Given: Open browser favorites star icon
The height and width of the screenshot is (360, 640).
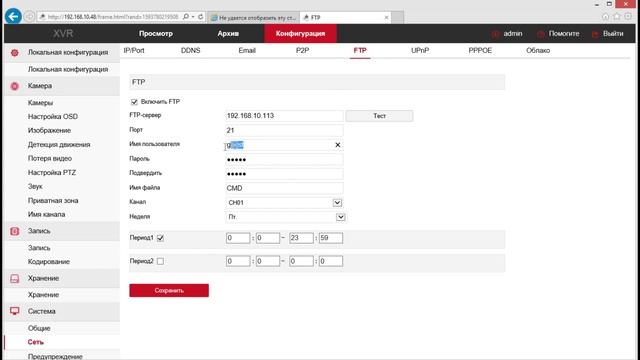Looking at the screenshot, I should point(617,16).
